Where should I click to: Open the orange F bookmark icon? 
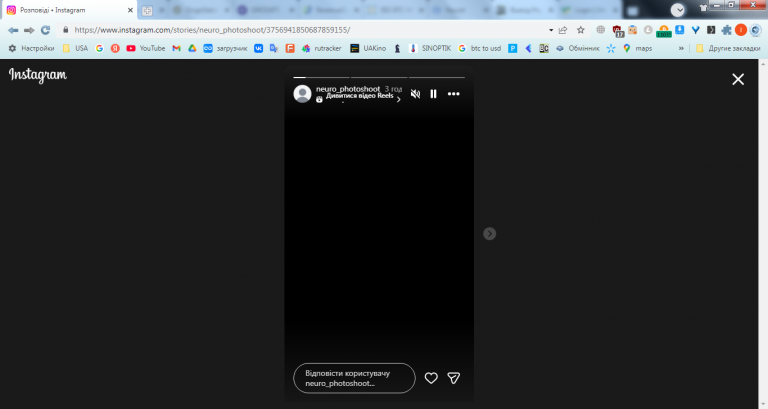point(290,48)
